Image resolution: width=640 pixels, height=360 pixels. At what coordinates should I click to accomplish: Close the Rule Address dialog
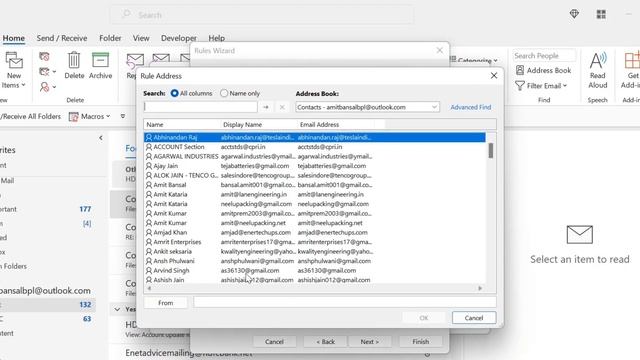coord(494,76)
